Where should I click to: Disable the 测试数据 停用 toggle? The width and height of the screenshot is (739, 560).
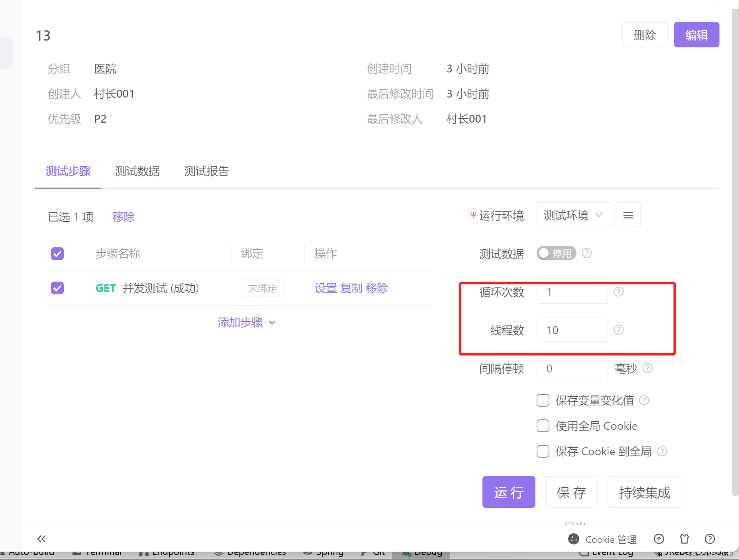pyautogui.click(x=556, y=253)
